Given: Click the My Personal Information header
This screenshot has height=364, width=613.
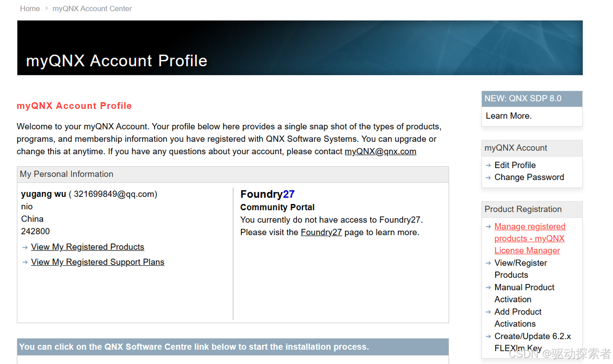Looking at the screenshot, I should [233, 174].
